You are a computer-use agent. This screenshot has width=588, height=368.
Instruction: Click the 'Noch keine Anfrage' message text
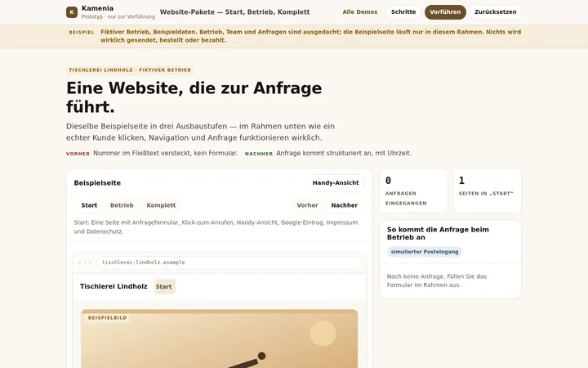click(x=437, y=280)
